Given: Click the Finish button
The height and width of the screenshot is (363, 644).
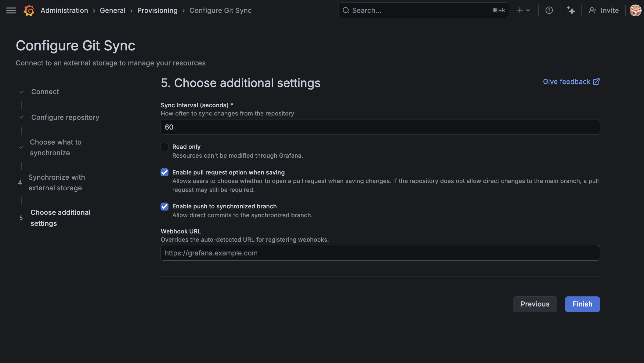Looking at the screenshot, I should pos(582,304).
